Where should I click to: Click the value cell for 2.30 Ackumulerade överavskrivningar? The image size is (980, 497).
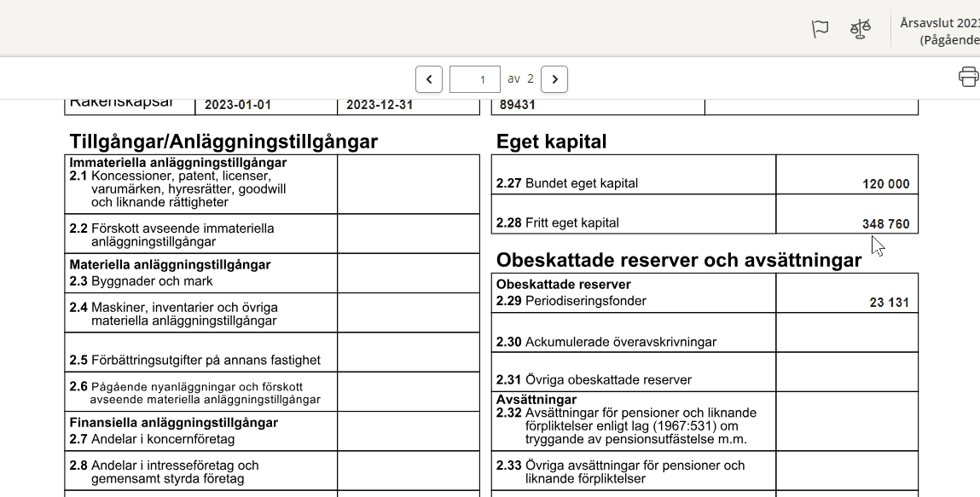pos(846,332)
